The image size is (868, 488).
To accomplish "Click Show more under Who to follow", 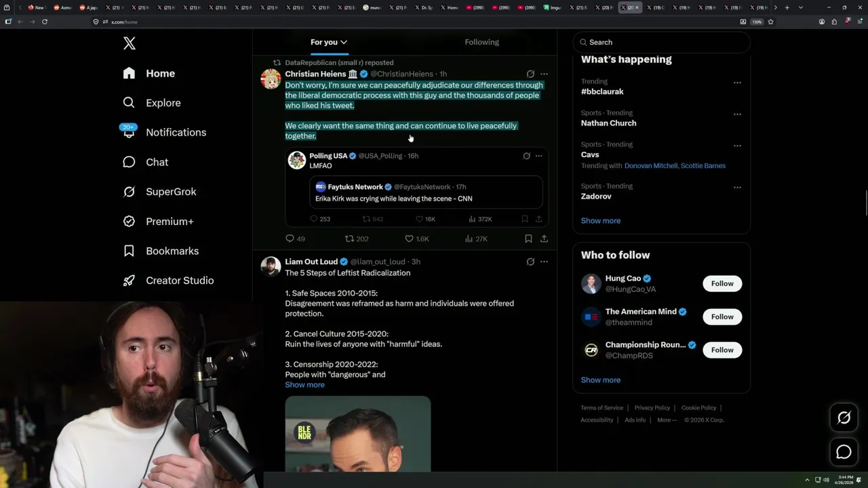I will point(600,380).
